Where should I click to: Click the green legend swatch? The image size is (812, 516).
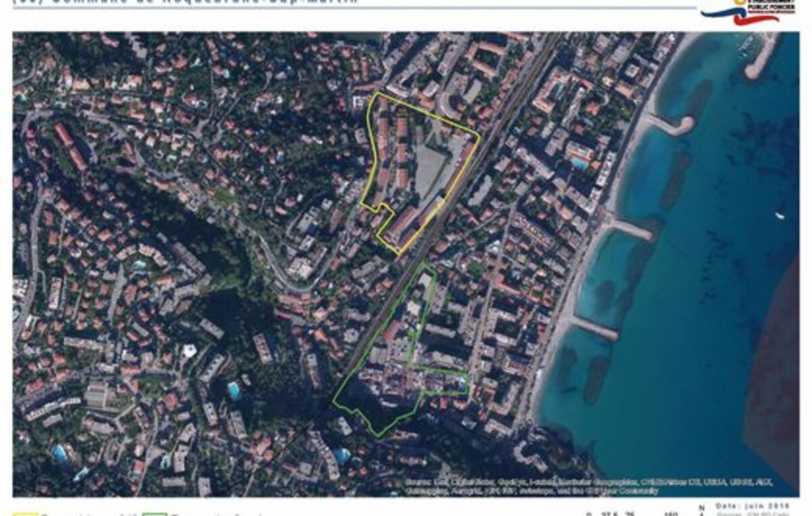point(155,513)
